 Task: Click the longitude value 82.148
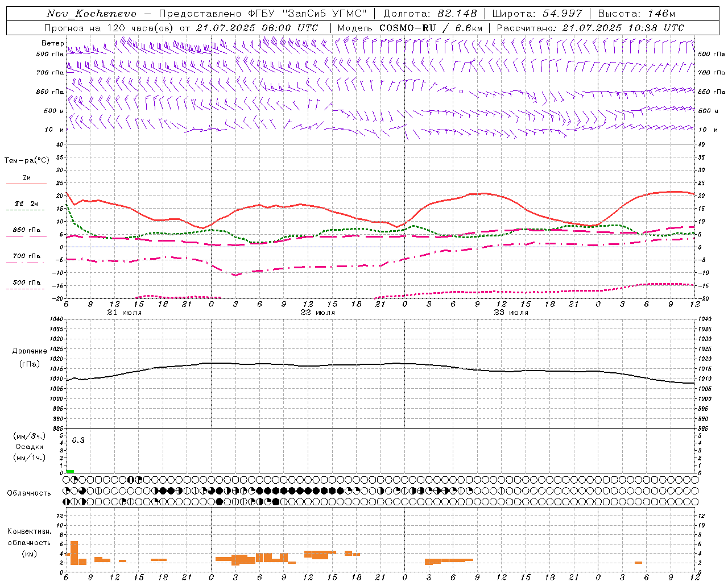(x=457, y=14)
